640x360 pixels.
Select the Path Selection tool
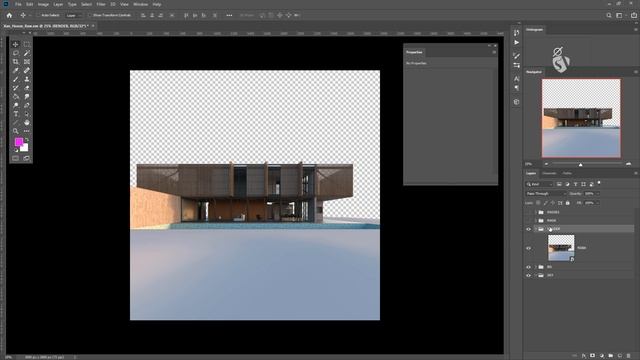27,114
